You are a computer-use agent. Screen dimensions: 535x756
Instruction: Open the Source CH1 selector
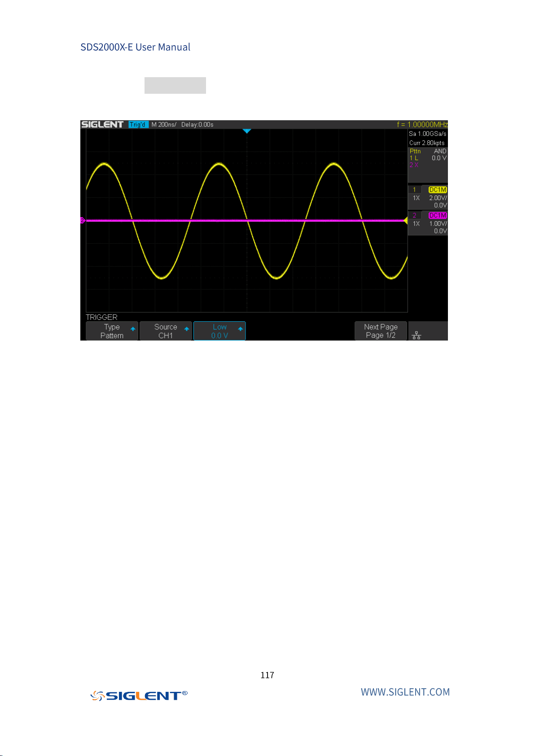(x=166, y=331)
